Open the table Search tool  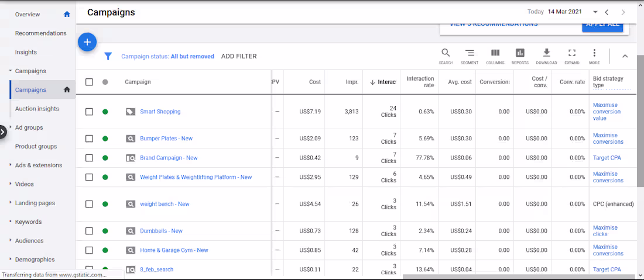[446, 56]
